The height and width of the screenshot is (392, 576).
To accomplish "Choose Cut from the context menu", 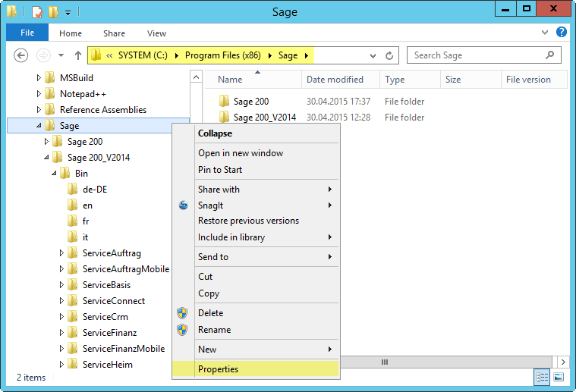I will 256,277.
